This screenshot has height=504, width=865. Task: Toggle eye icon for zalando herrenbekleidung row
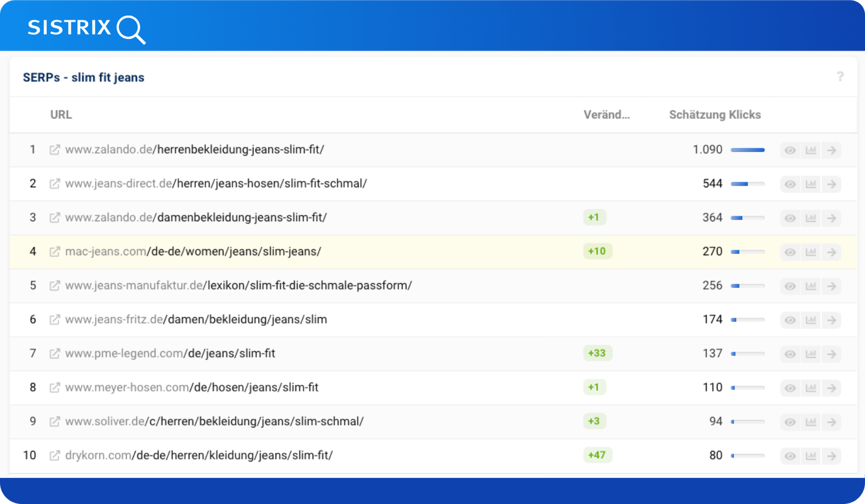pos(790,150)
